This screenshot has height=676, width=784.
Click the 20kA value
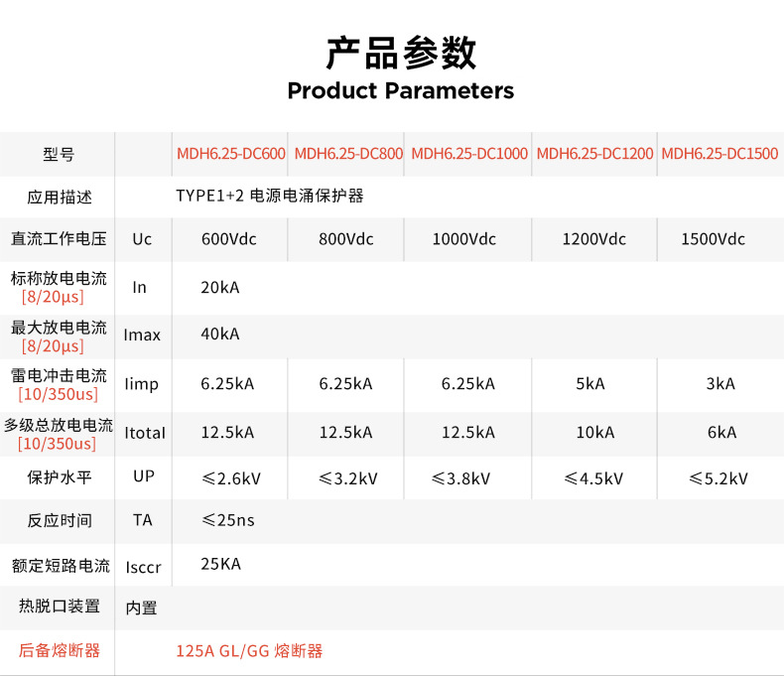(220, 288)
